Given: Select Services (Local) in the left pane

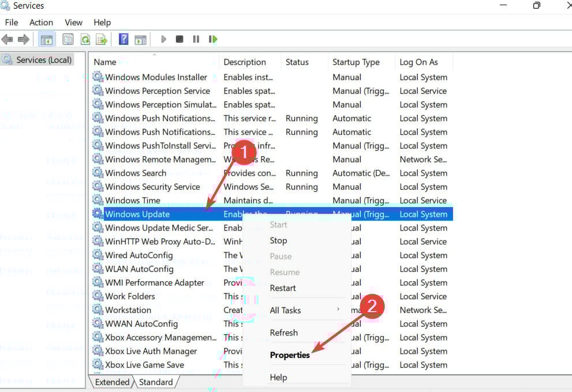Looking at the screenshot, I should [40, 59].
